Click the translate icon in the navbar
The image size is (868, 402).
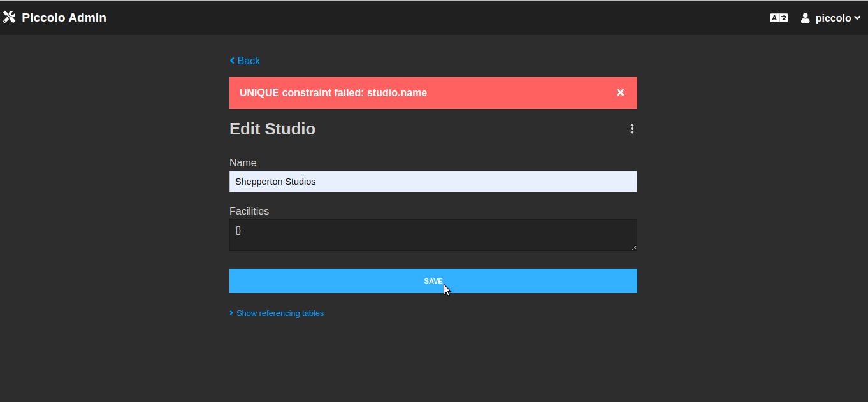[779, 18]
